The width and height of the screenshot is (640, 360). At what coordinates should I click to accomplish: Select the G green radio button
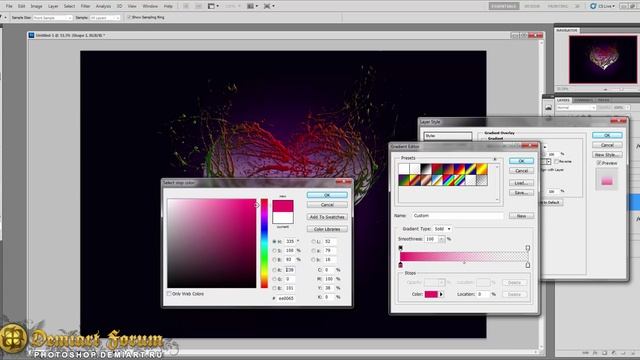click(x=274, y=279)
